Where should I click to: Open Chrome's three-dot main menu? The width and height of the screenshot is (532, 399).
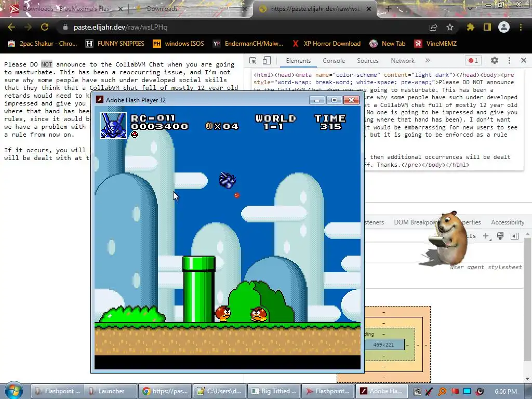521,27
